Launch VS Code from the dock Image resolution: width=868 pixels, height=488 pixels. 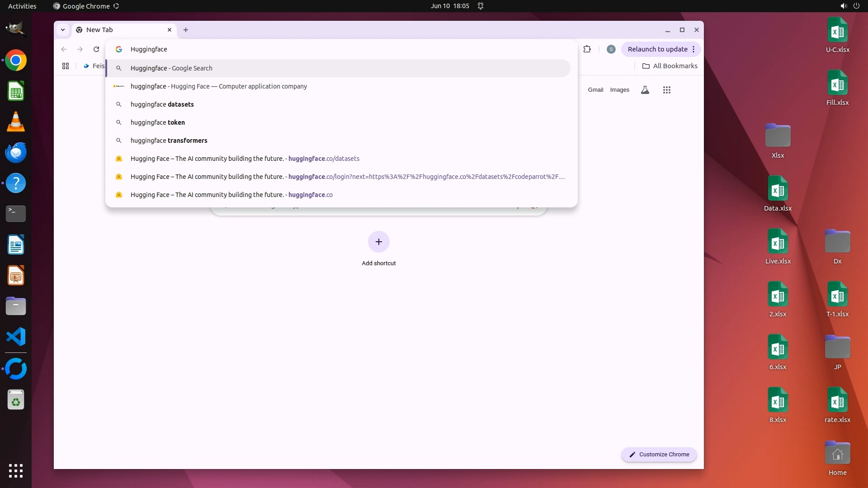coord(16,337)
